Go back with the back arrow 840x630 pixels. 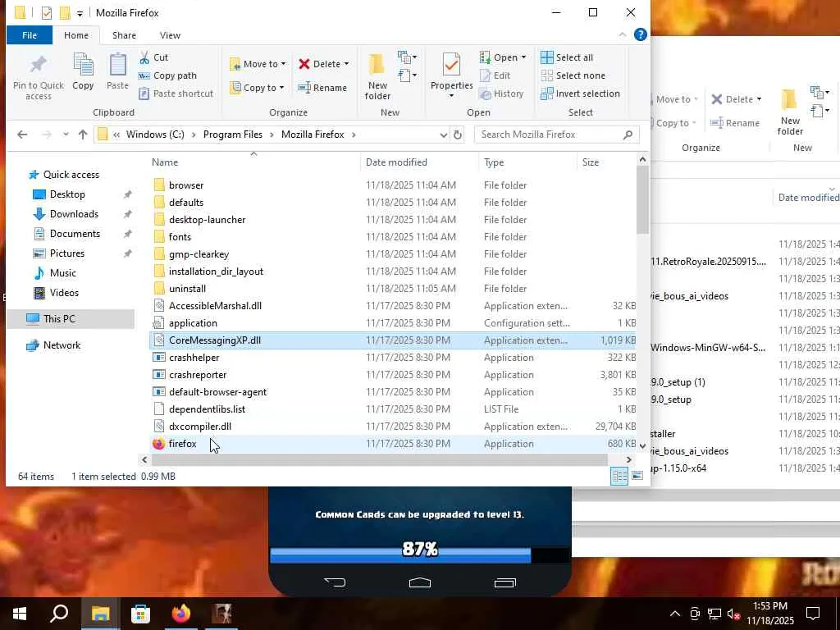tap(22, 135)
